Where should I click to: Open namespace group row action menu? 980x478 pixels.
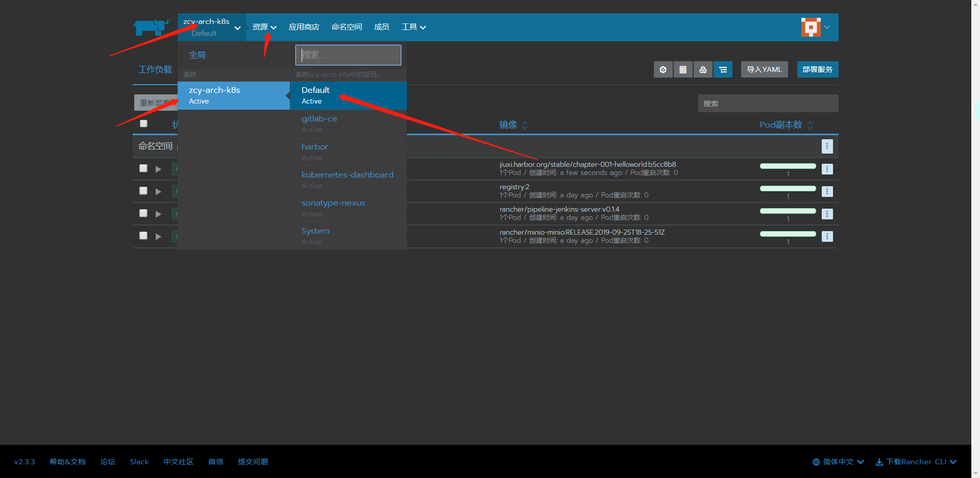[x=827, y=146]
